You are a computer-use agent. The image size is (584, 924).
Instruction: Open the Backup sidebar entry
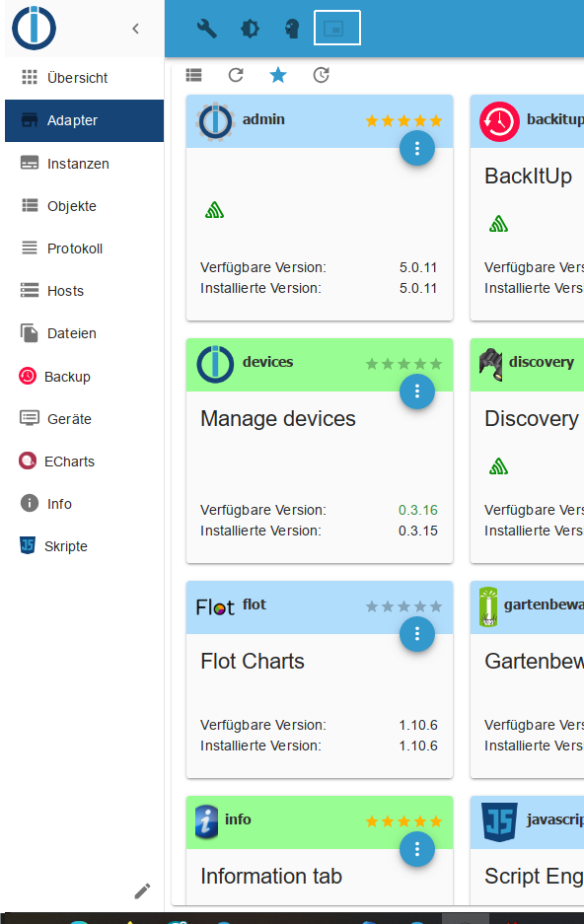click(84, 376)
